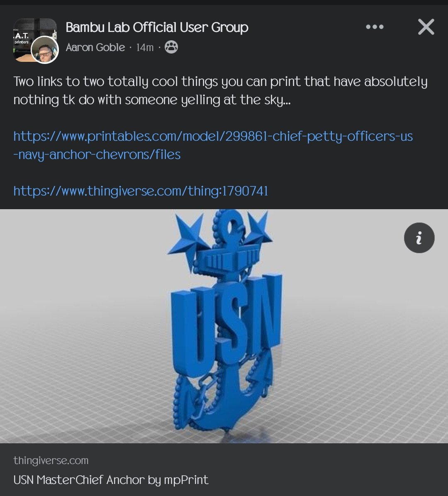Click the link card footer below the image
Viewport: 448px width, 496px height.
[x=224, y=470]
